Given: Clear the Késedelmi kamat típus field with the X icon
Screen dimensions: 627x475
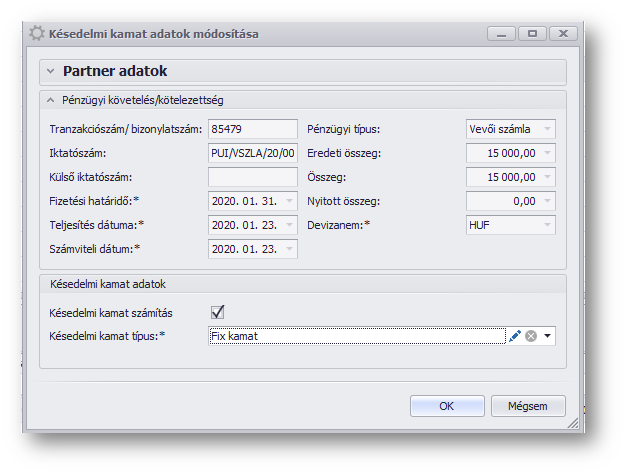Looking at the screenshot, I should click(x=531, y=337).
